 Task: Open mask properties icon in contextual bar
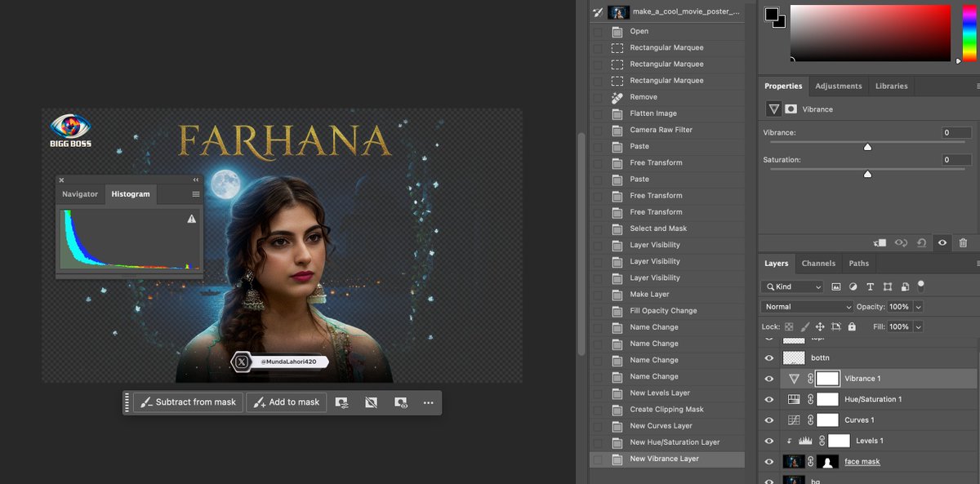pos(341,402)
